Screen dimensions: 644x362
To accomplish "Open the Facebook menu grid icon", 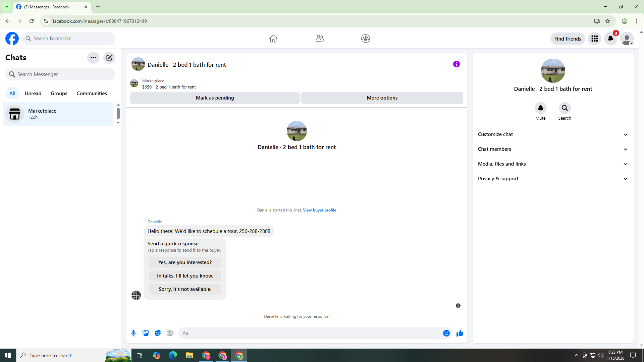I will [x=594, y=39].
